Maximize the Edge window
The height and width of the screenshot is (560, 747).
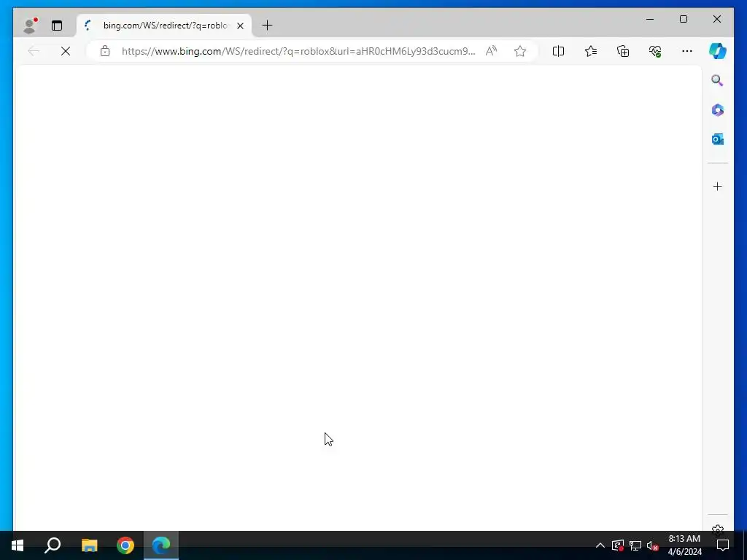[x=683, y=19]
